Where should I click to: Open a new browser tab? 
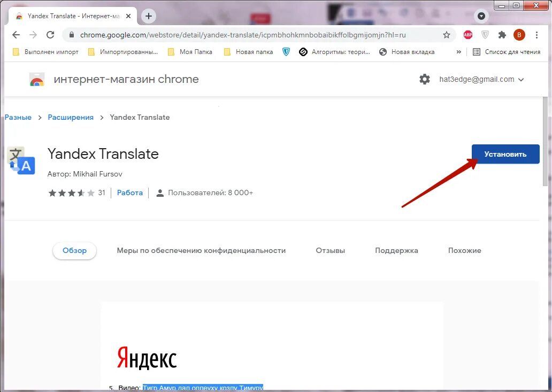pos(149,16)
